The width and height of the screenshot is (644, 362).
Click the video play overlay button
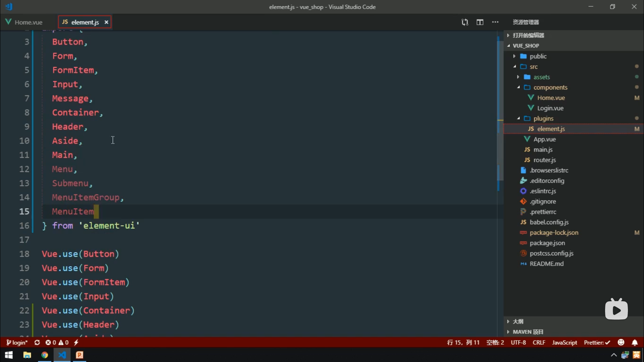[x=616, y=310]
